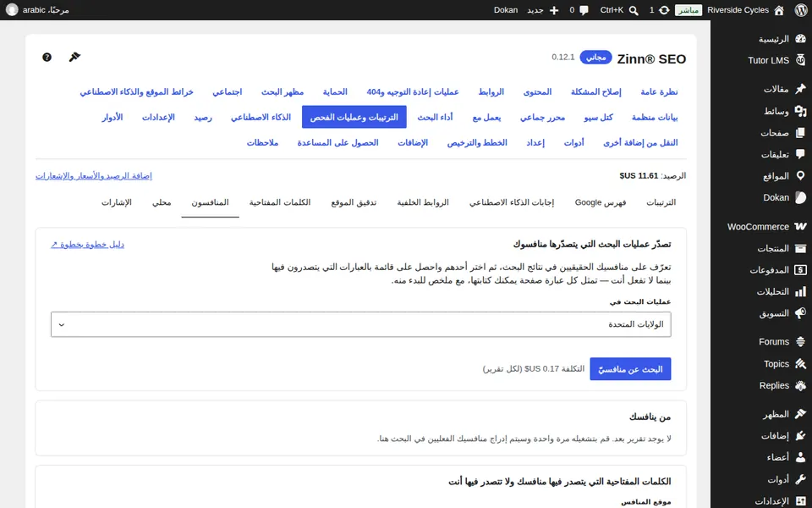Open the وسائط media icon
Screen dimensions: 812x508
tap(800, 111)
